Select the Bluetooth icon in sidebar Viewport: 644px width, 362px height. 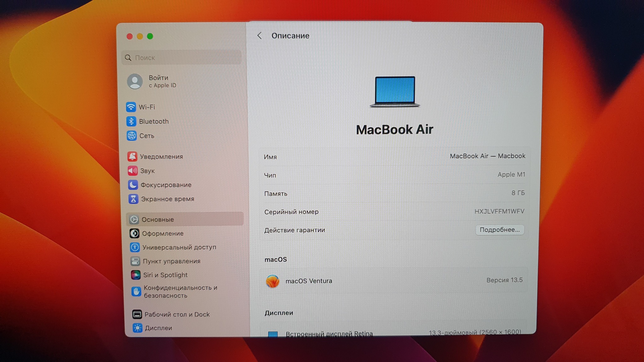point(131,121)
